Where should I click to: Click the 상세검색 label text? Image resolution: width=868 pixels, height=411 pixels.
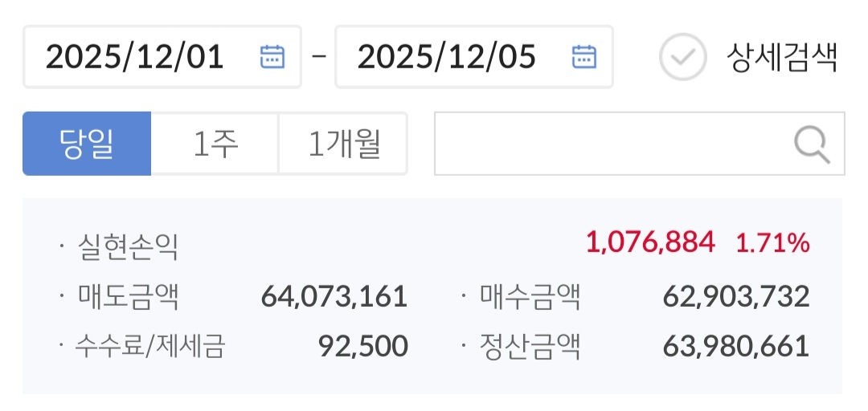(x=781, y=57)
